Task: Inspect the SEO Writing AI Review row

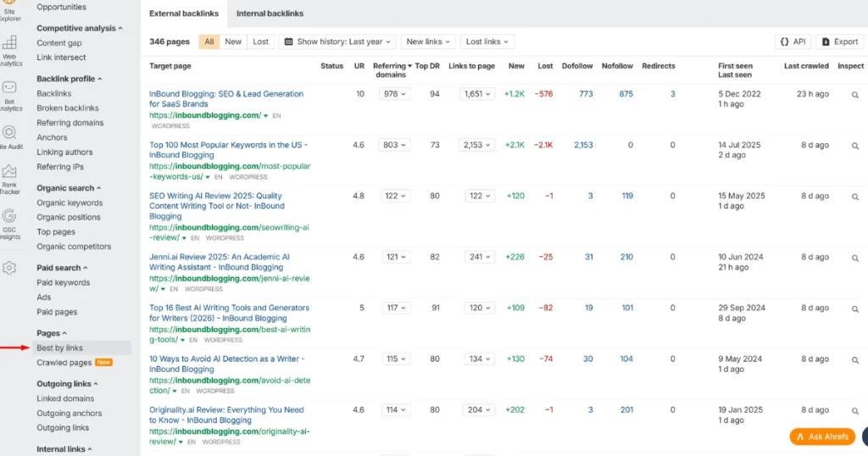Action: pyautogui.click(x=854, y=197)
